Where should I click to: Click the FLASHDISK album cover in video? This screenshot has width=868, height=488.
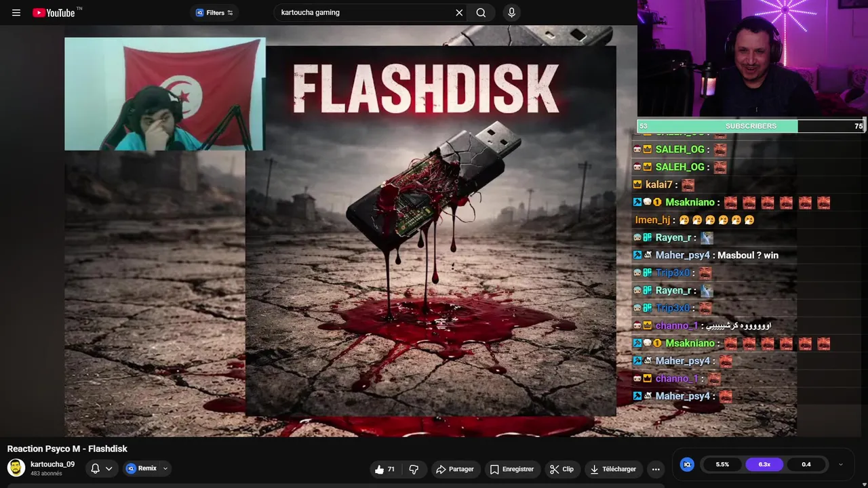click(431, 230)
